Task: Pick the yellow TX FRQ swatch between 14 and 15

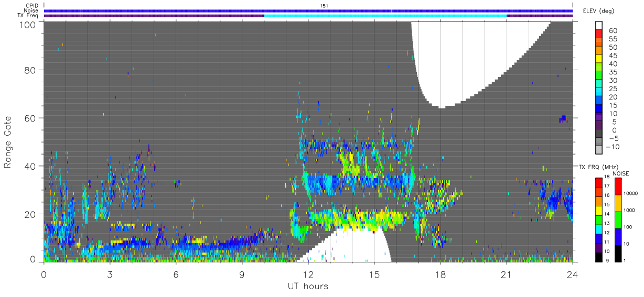Action: pos(600,210)
